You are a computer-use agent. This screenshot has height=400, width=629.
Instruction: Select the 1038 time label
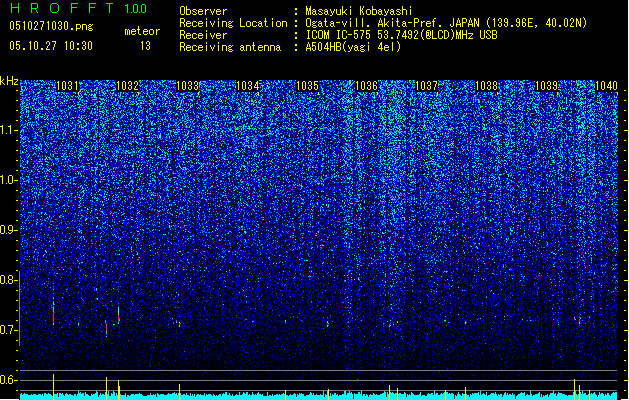(486, 86)
